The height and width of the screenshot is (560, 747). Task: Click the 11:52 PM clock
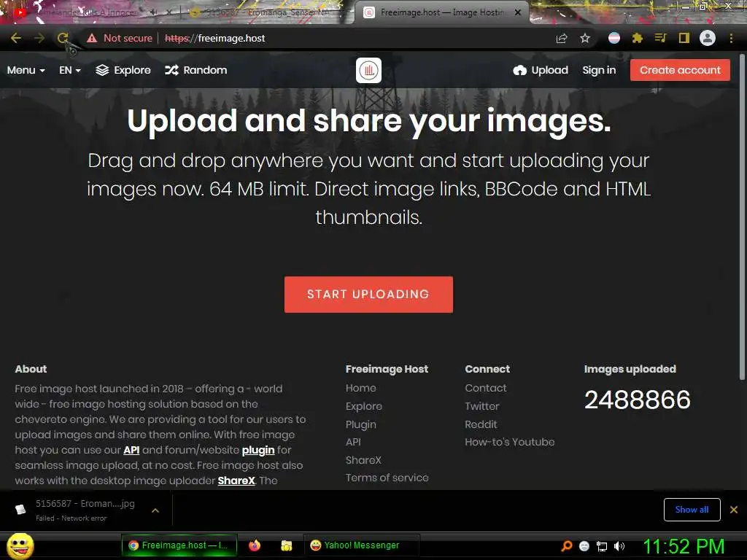684,546
